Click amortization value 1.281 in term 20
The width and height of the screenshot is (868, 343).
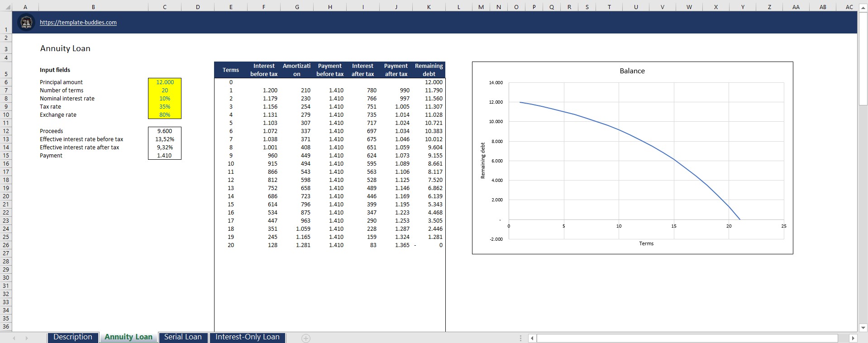303,245
